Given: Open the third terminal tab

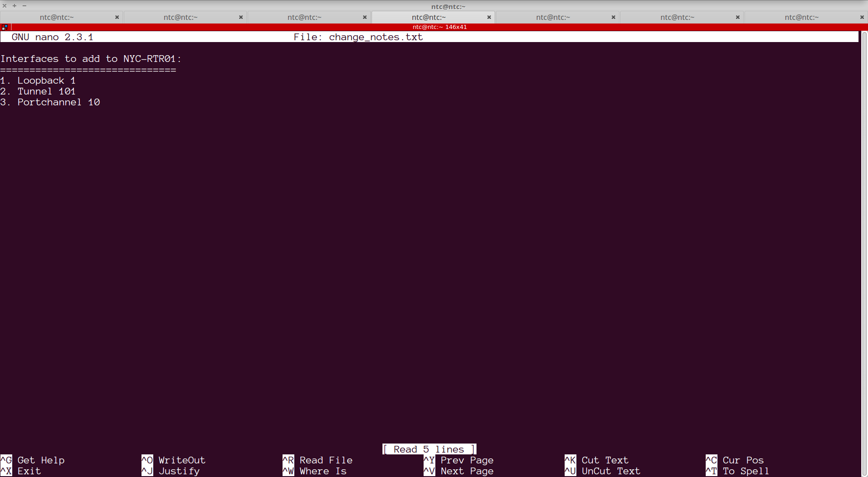Looking at the screenshot, I should [304, 17].
